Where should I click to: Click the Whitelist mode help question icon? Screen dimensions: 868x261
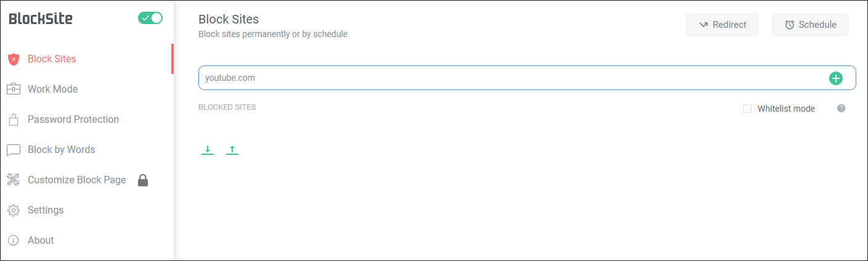tap(841, 109)
